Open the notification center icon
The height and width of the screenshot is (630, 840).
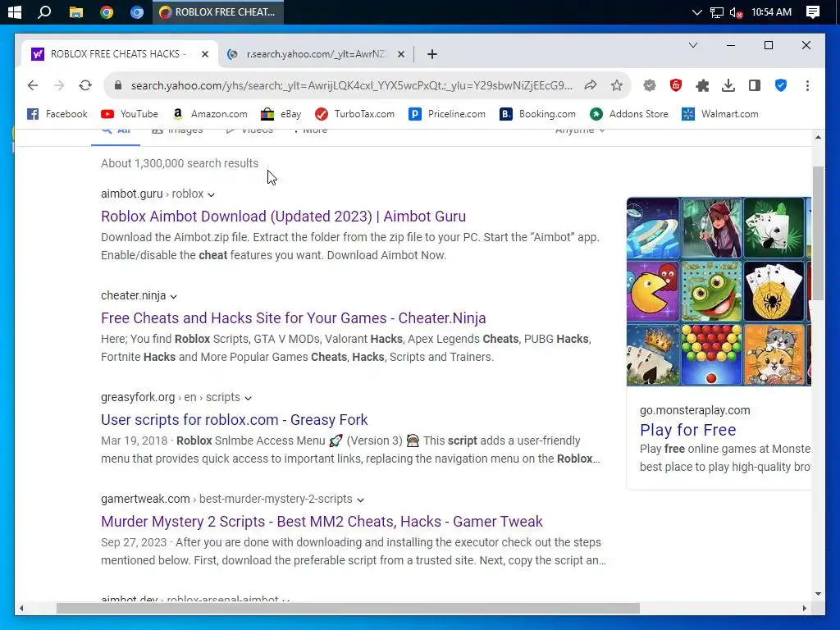(813, 11)
